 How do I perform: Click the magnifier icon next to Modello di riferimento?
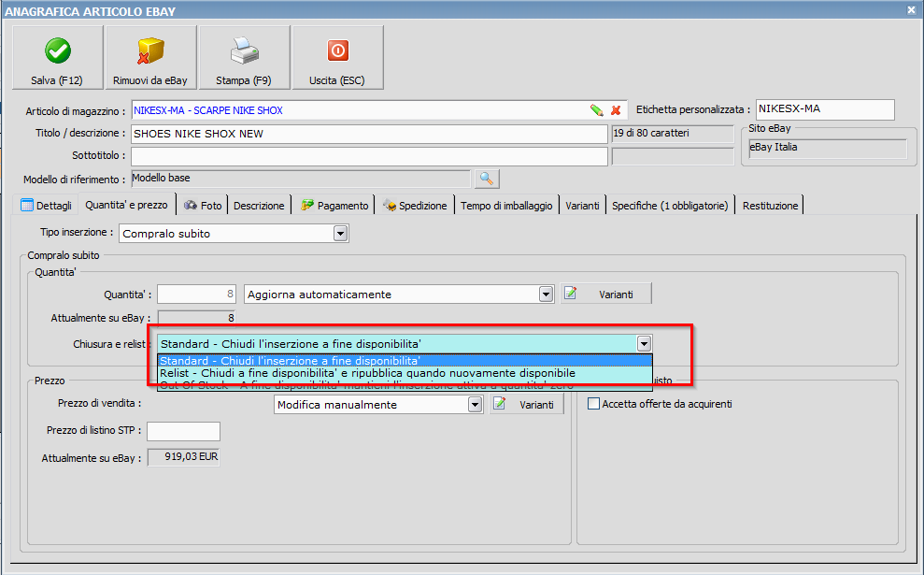[486, 178]
